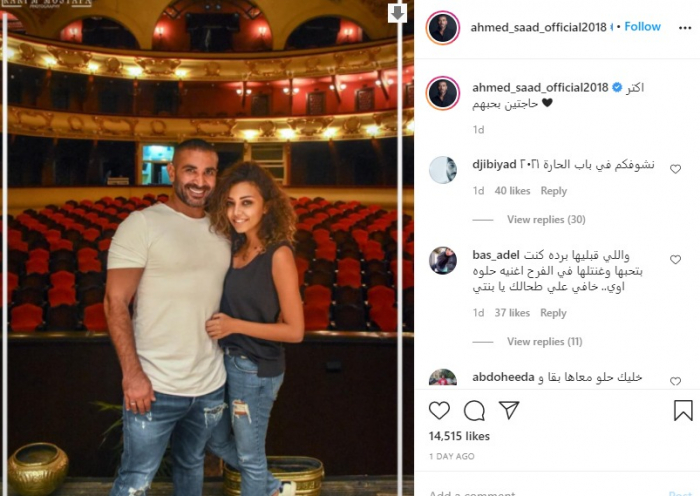This screenshot has width=700, height=496.
Task: Like the post with the heart icon
Action: 439,410
